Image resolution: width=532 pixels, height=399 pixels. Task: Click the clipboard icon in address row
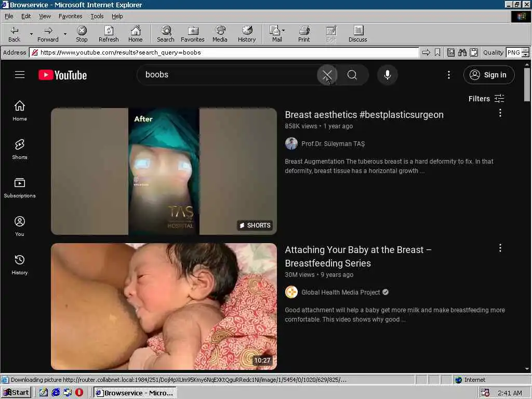[474, 52]
